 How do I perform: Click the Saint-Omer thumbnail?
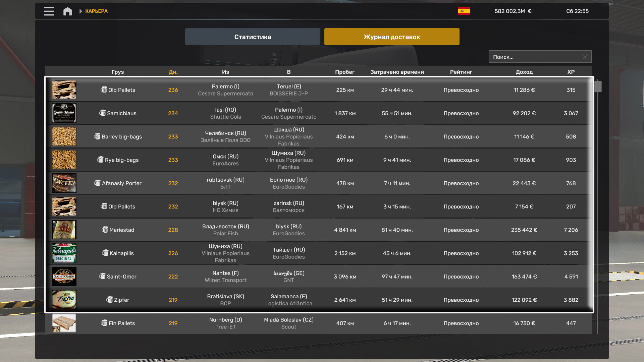[x=64, y=276]
